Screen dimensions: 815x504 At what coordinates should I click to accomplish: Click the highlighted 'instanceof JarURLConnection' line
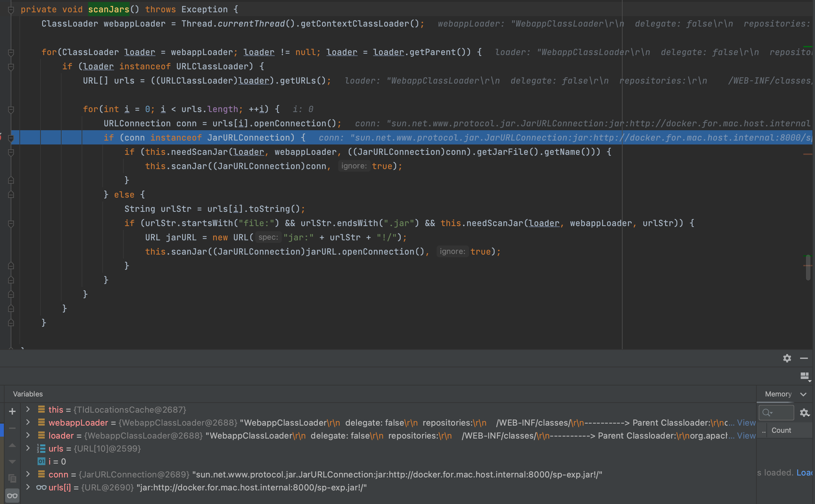coord(412,138)
